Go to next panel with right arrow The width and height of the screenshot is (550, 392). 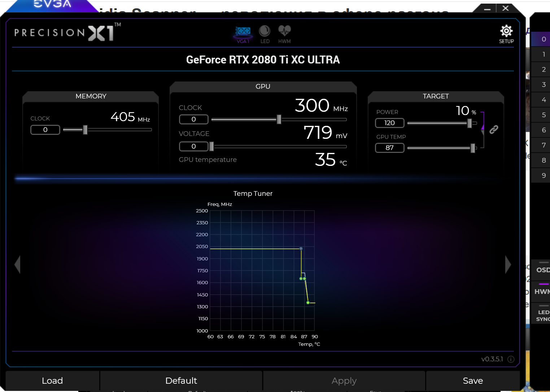tap(508, 265)
